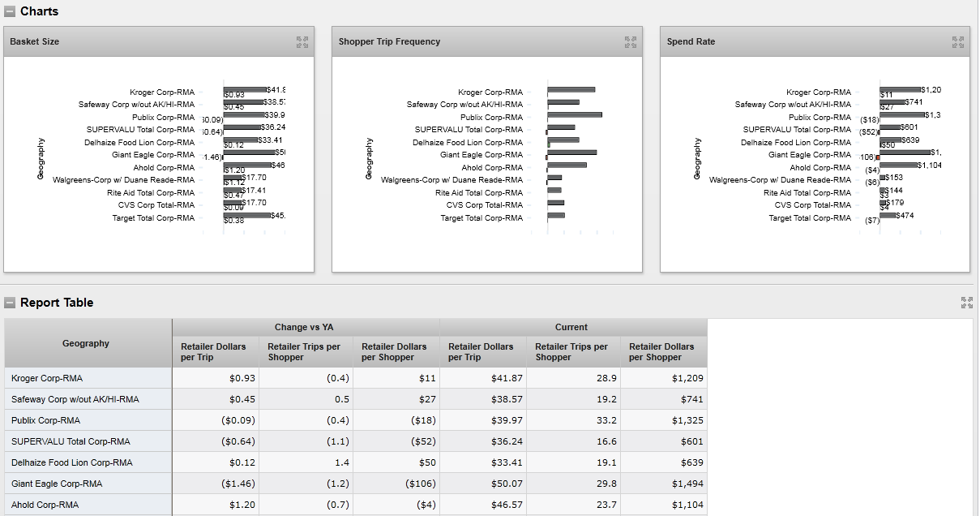Maximize the Basket Size chart panel
The height and width of the screenshot is (516, 980).
[x=302, y=41]
